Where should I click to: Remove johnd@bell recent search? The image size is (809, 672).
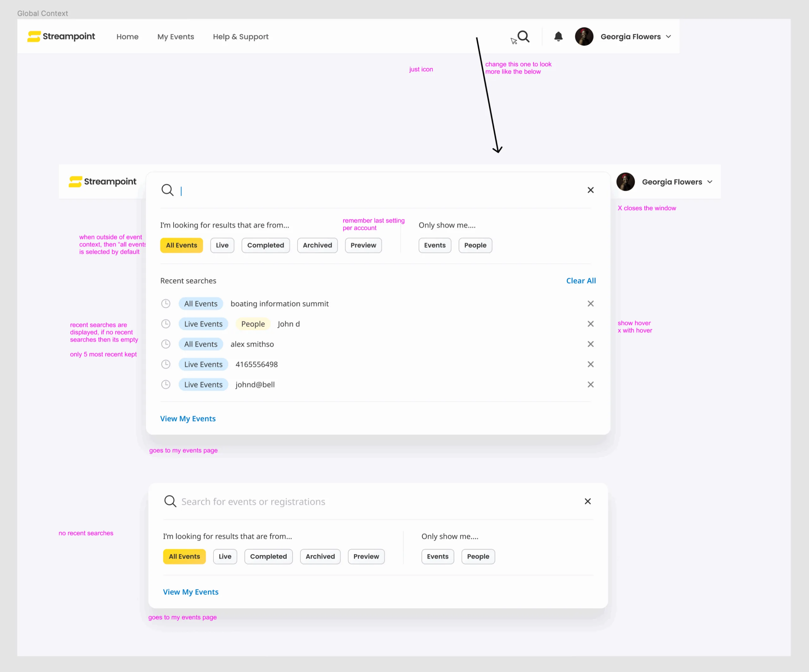pyautogui.click(x=591, y=385)
